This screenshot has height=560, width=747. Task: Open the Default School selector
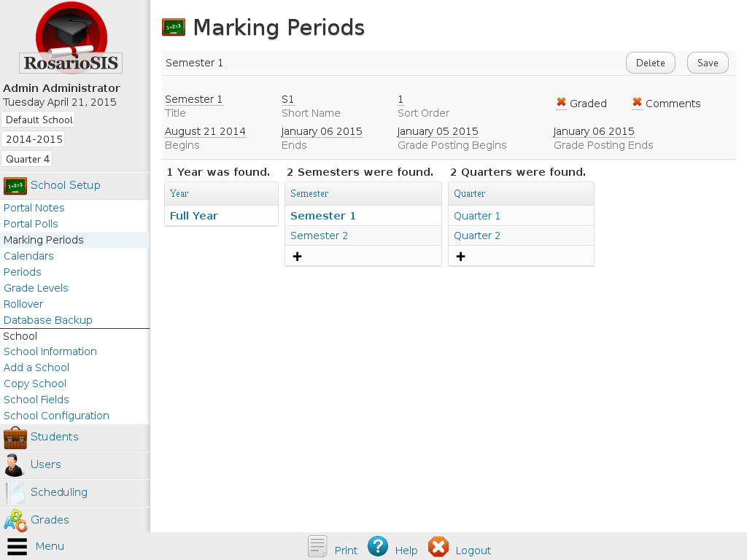tap(39, 120)
